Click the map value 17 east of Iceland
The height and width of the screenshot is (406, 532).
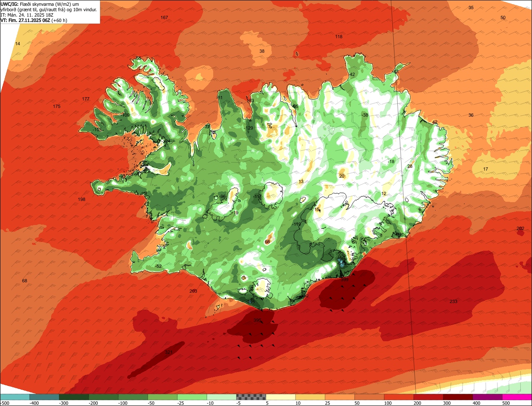pyautogui.click(x=485, y=169)
